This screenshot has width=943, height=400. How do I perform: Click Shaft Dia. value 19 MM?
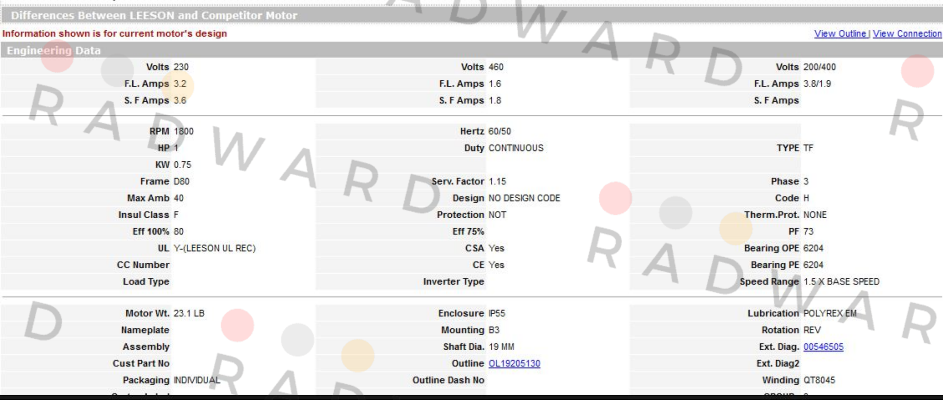point(501,346)
